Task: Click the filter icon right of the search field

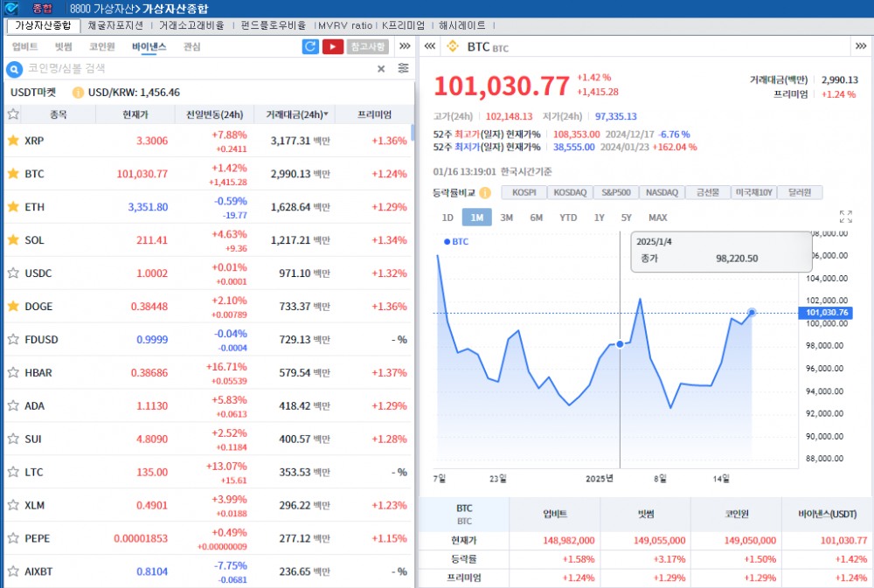Action: tap(406, 68)
